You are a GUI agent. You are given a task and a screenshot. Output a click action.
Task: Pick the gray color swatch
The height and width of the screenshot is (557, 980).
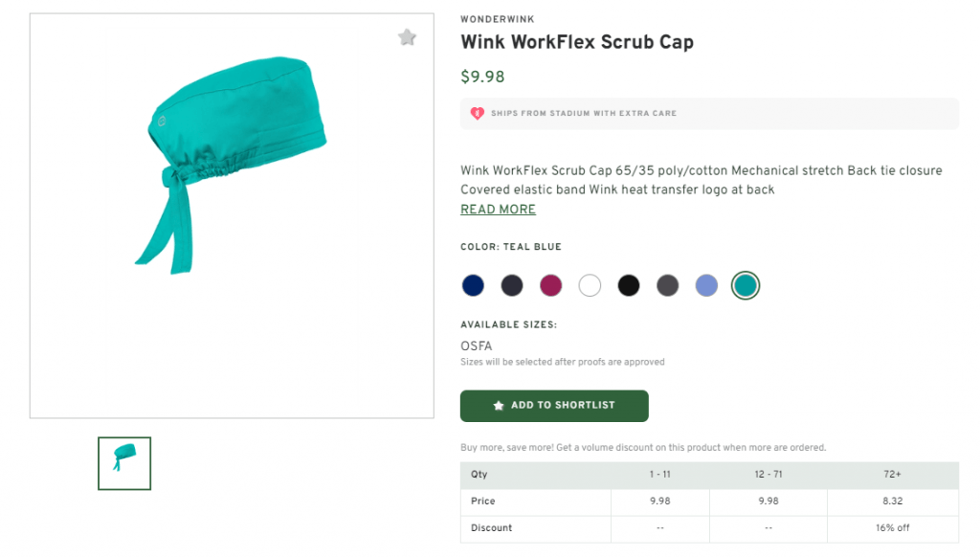pos(667,284)
